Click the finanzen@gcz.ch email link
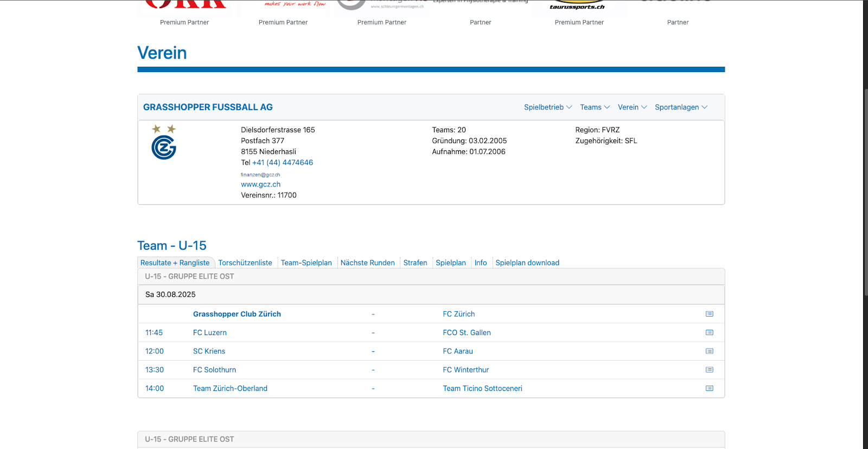 pyautogui.click(x=260, y=175)
